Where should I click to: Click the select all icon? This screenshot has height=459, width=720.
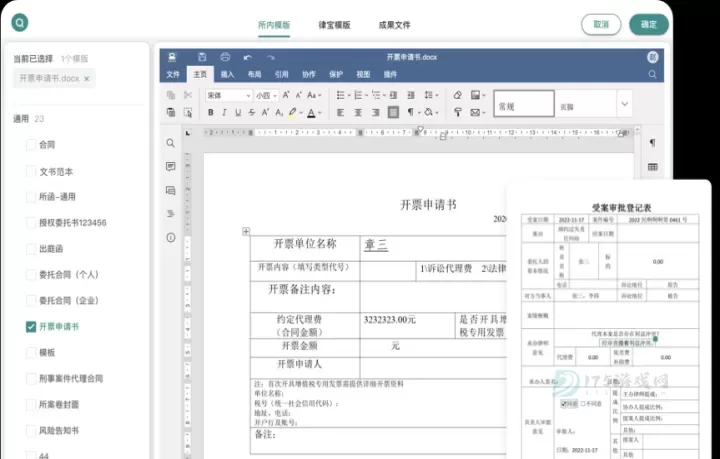[x=188, y=112]
